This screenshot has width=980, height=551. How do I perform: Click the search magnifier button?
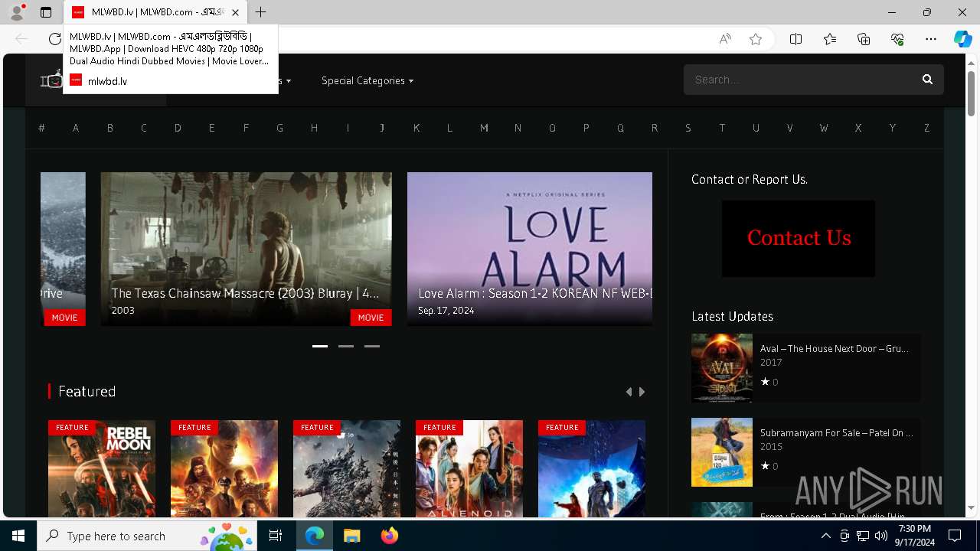click(x=927, y=80)
